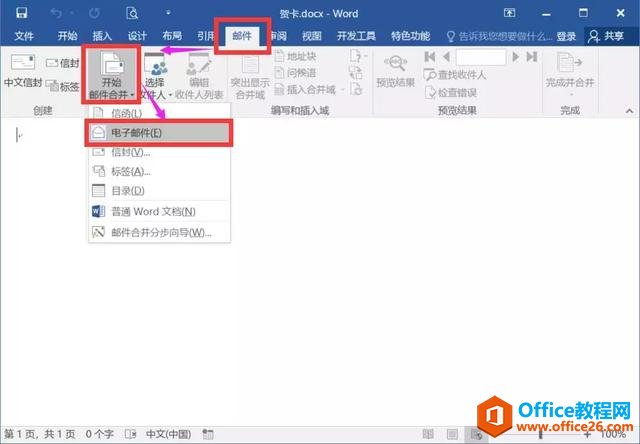Select the 邮件 ribbon tab
The height and width of the screenshot is (444, 640).
pos(242,36)
